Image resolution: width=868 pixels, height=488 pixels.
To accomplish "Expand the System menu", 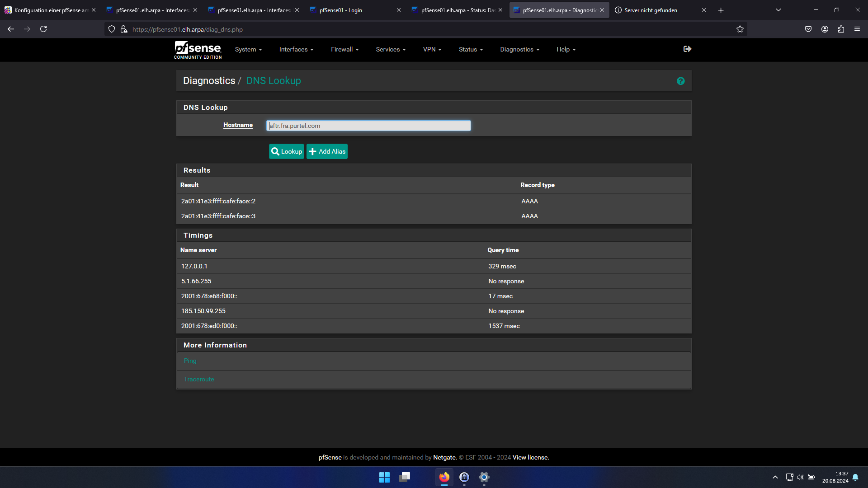I will tap(248, 49).
